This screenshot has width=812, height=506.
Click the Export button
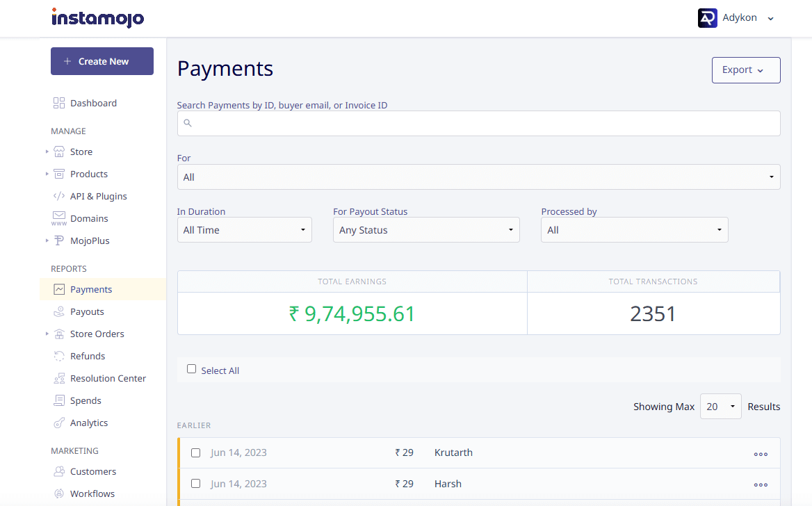tap(745, 70)
